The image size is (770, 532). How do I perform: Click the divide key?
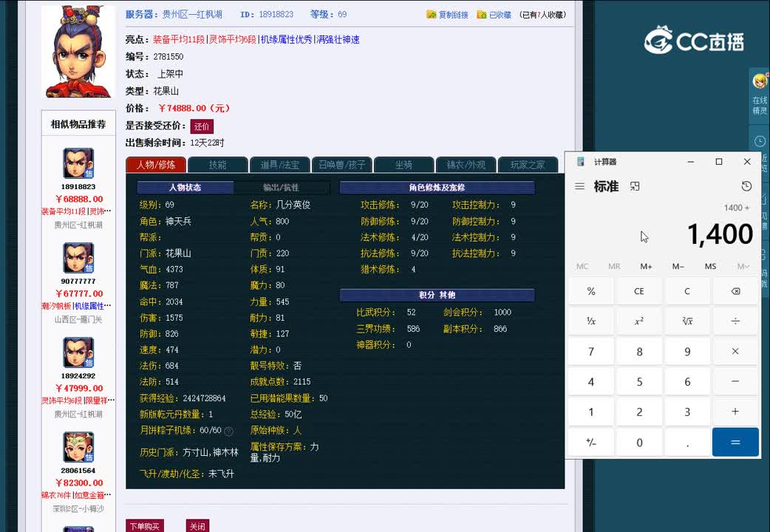pos(735,321)
